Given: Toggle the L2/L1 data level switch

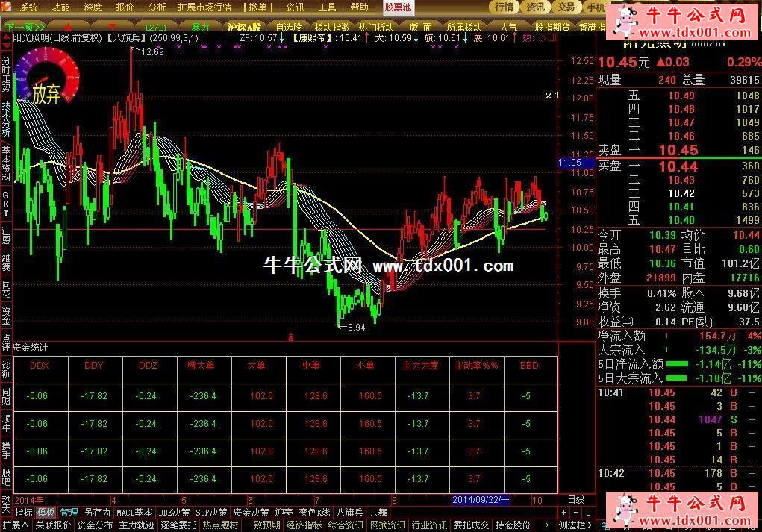Looking at the screenshot, I should pyautogui.click(x=156, y=27).
